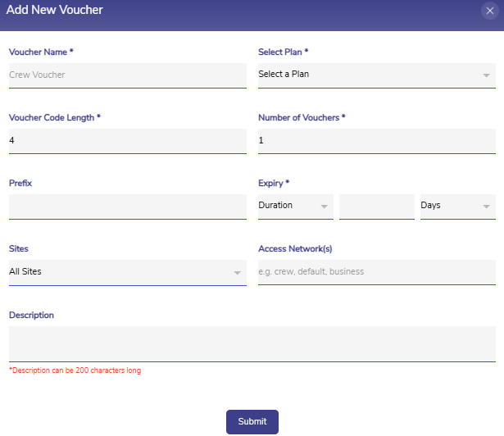Focus the Access Network(s) input
504x436 pixels.
376,272
